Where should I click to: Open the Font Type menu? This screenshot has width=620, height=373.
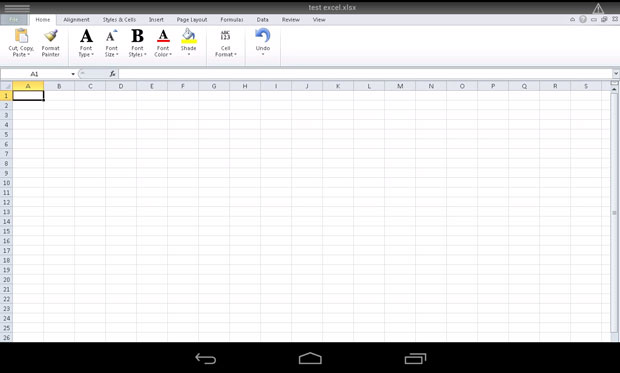click(x=86, y=36)
